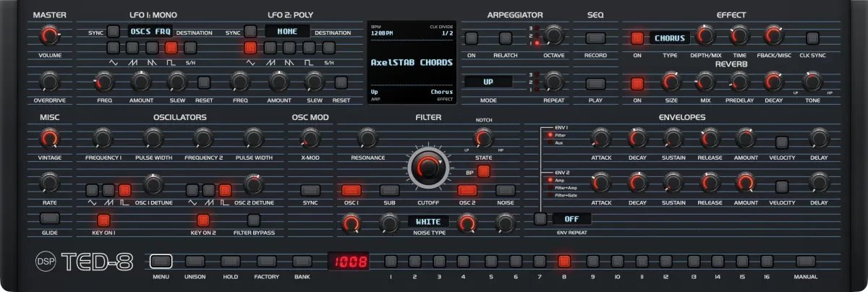This screenshot has height=292, width=868.
Task: Click the BANK button
Action: [302, 261]
